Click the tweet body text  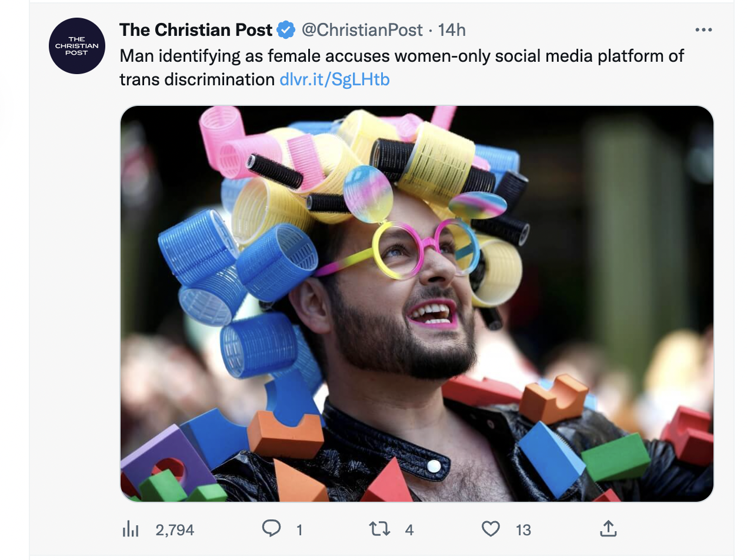[353, 56]
